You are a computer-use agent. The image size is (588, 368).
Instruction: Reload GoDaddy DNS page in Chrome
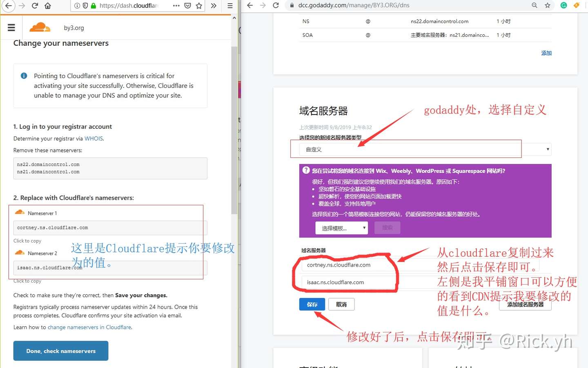[276, 5]
